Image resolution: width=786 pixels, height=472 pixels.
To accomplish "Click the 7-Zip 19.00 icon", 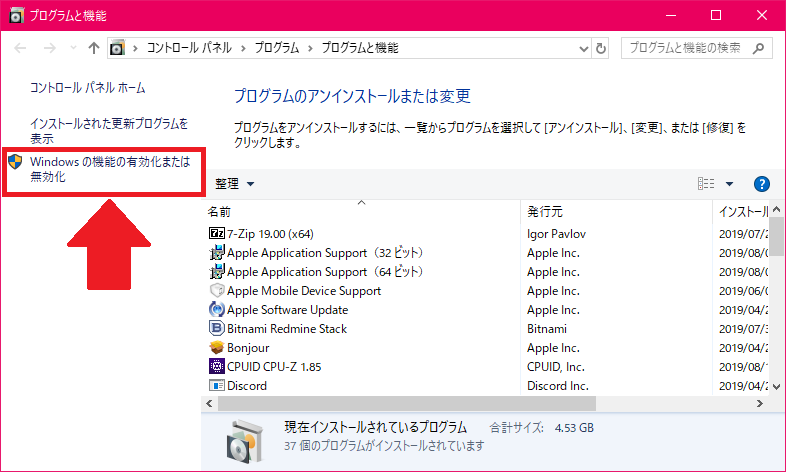I will (217, 233).
